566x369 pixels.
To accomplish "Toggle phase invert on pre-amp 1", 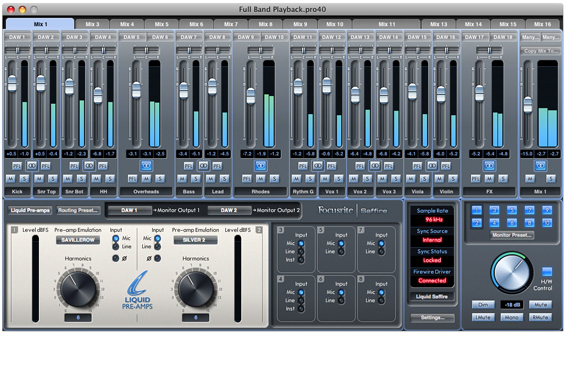I will 116,258.
